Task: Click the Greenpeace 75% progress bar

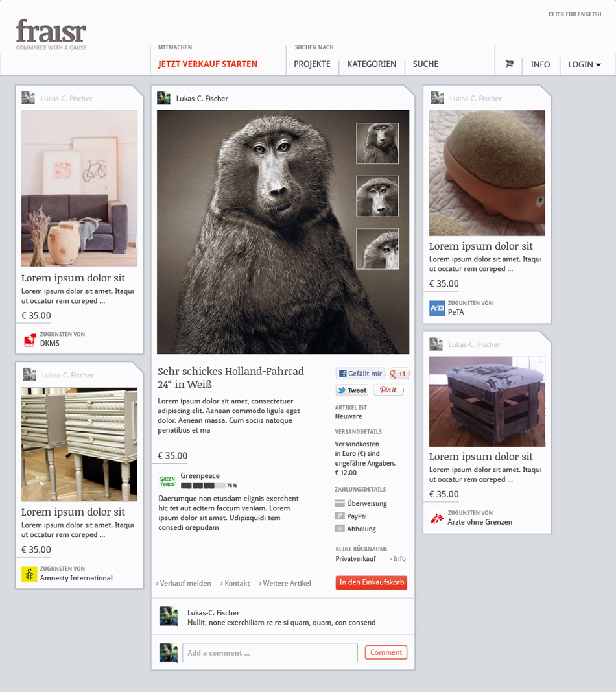Action: pyautogui.click(x=203, y=485)
